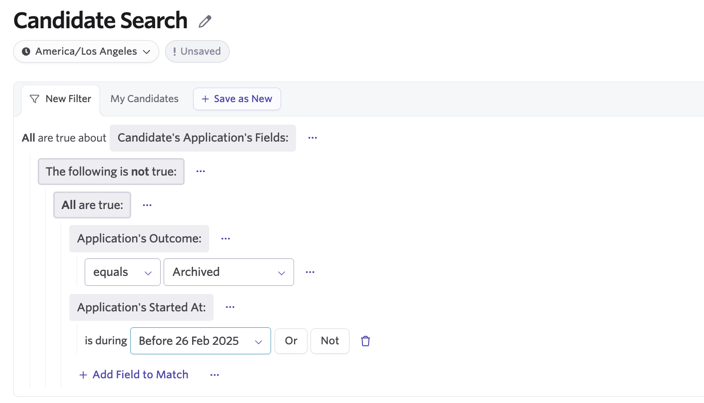Viewport: 704px width, 403px height.
Task: Click the Application's Started At field chip
Action: tap(141, 307)
